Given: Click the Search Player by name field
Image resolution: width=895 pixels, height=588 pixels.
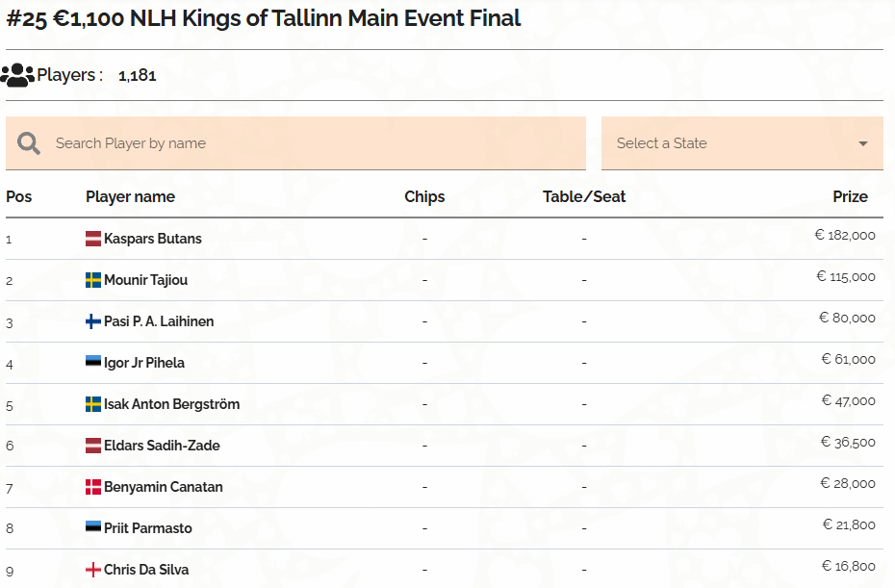Looking at the screenshot, I should 295,143.
